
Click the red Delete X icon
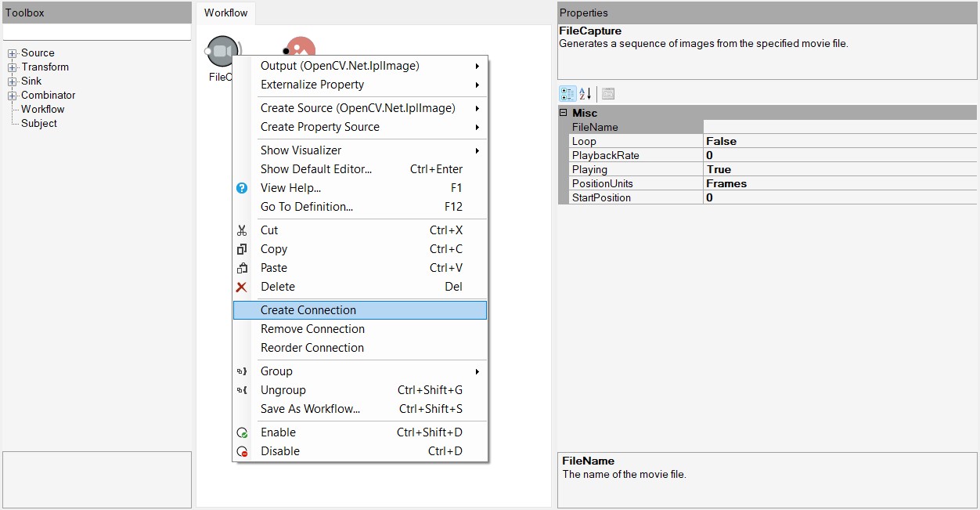(242, 287)
